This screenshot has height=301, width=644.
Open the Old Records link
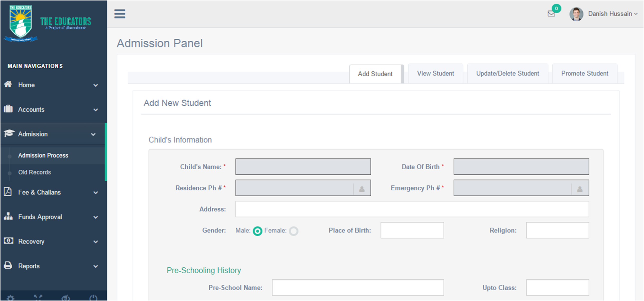(x=35, y=172)
